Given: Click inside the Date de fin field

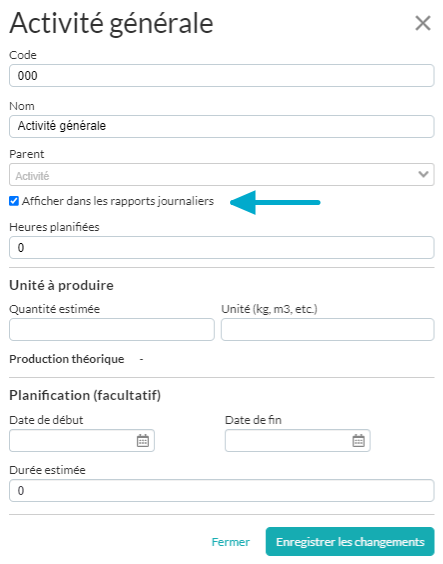Looking at the screenshot, I should coord(289,440).
